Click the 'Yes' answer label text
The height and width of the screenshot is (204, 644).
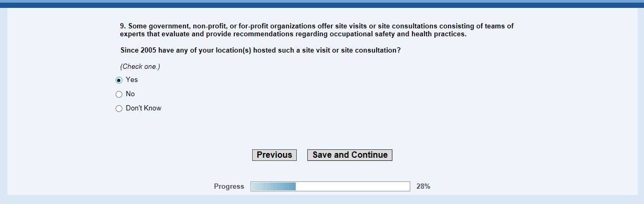tap(132, 80)
